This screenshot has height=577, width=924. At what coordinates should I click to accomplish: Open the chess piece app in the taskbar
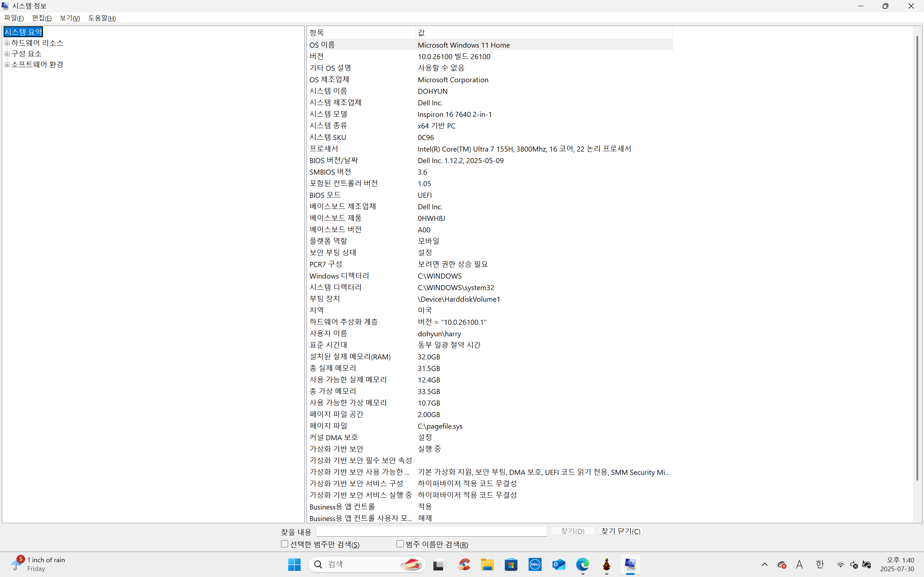pos(607,564)
